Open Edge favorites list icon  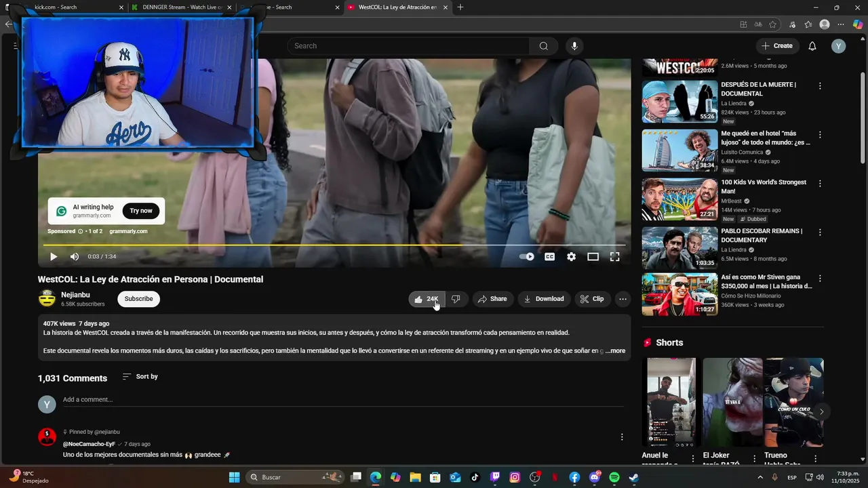click(808, 24)
